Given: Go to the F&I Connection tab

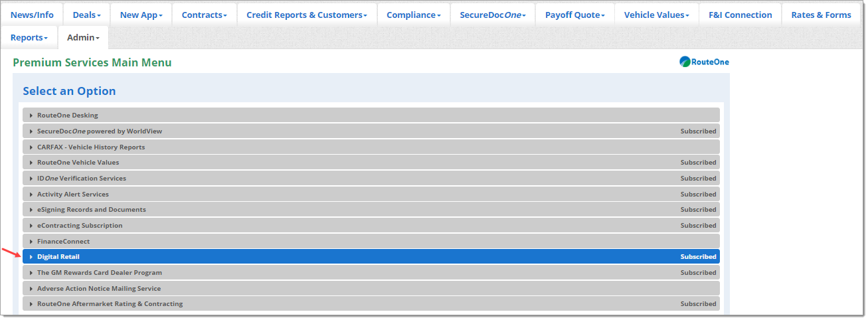Looking at the screenshot, I should (740, 15).
